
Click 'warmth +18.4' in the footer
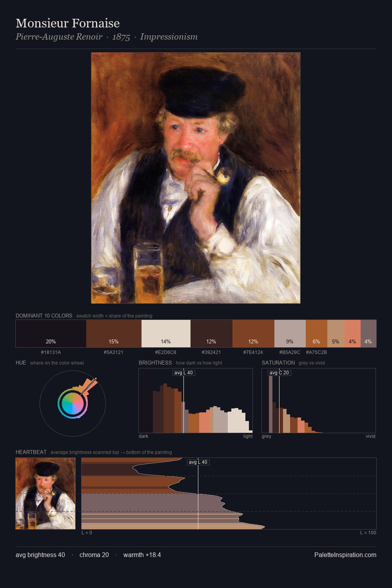tap(142, 555)
